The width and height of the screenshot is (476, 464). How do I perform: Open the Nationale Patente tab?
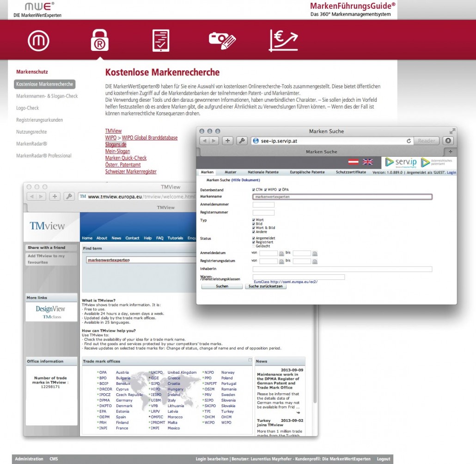(263, 172)
